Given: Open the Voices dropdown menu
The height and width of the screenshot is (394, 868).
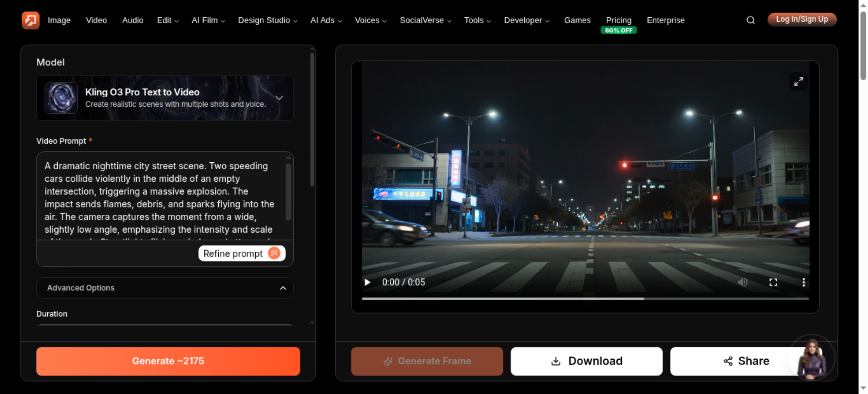Looking at the screenshot, I should (x=371, y=20).
